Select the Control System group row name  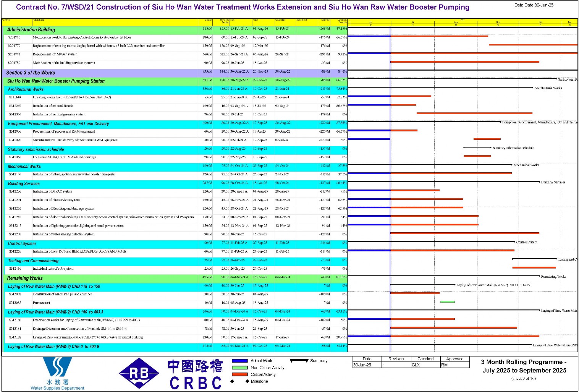(x=22, y=243)
